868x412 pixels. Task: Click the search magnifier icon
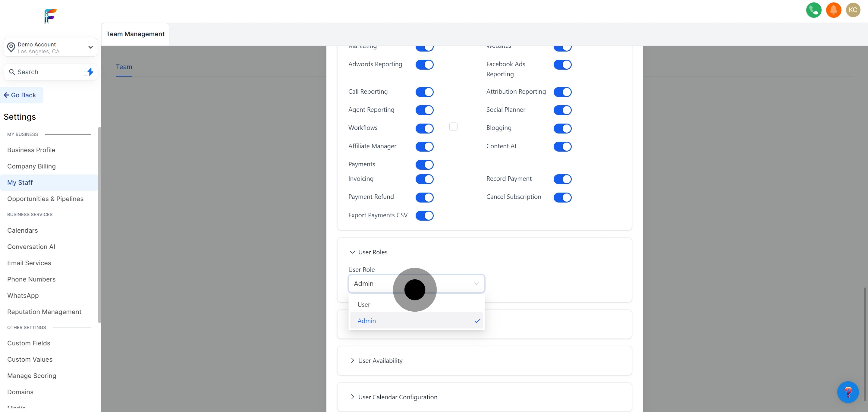[x=12, y=72]
